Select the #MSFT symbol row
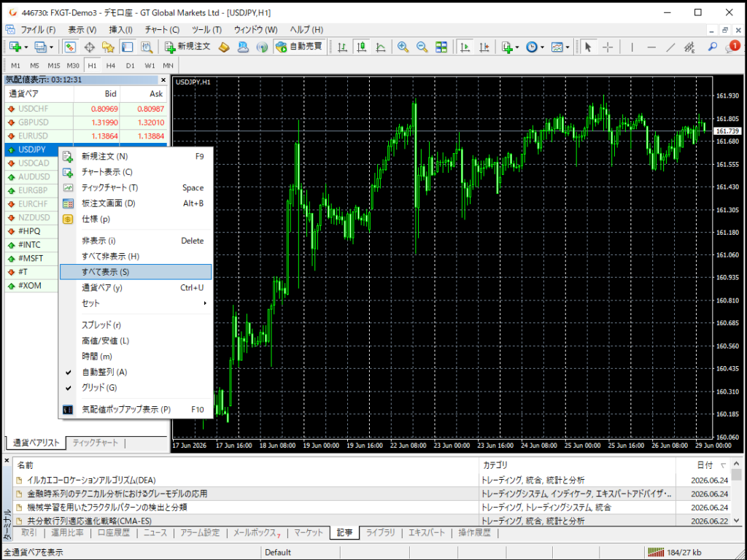Screen dimensions: 747x560 click(86, 258)
